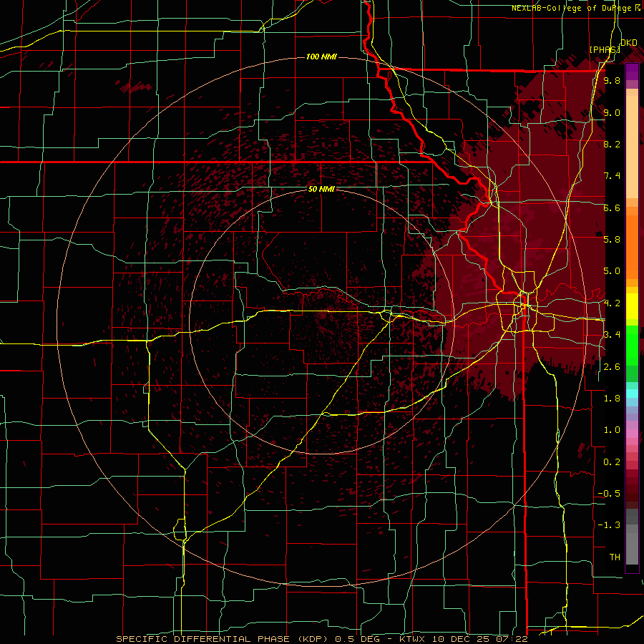Click the bright green segment of the color bar

click(x=632, y=345)
